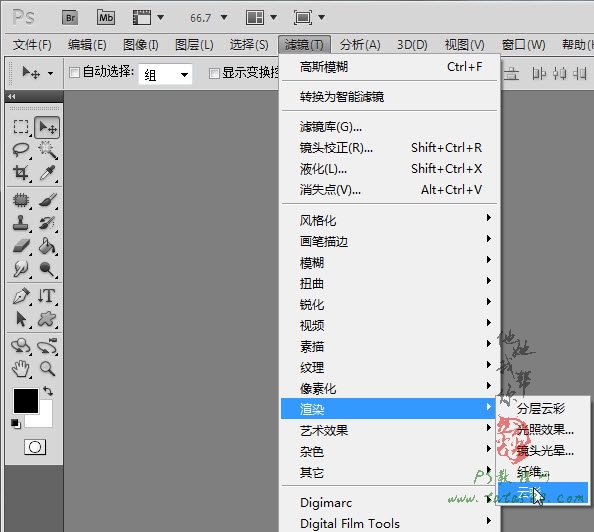Select the Paint Bucket tool

(47, 246)
